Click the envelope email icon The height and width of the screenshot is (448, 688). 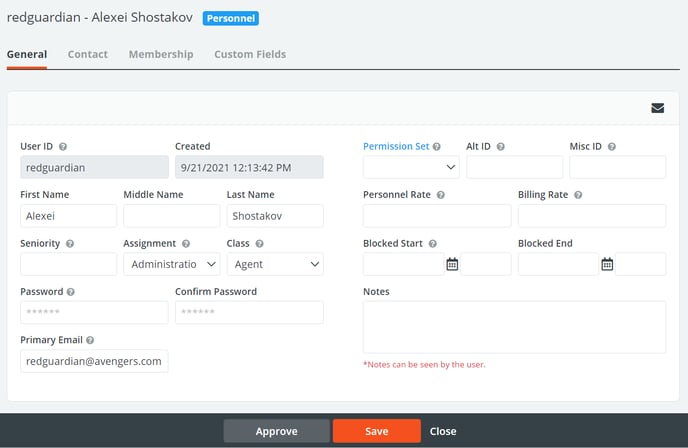pos(657,108)
